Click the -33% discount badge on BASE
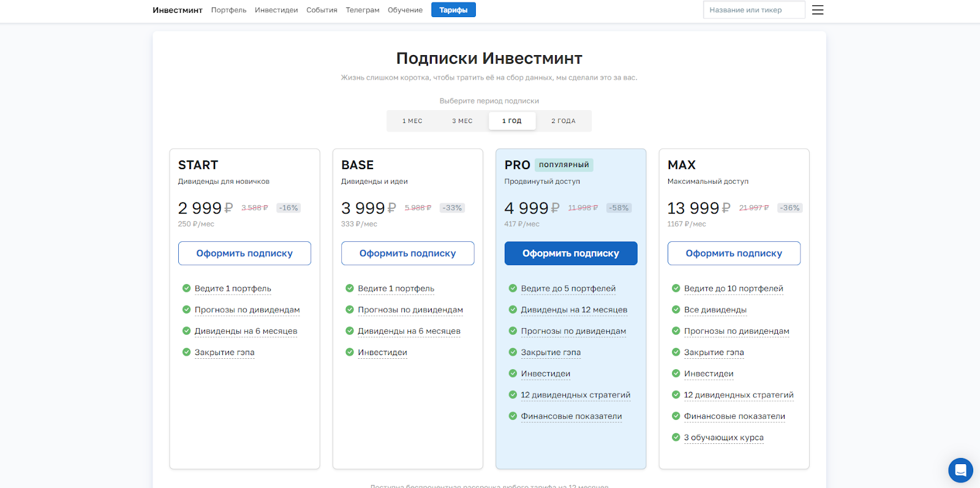Image resolution: width=980 pixels, height=488 pixels. tap(452, 208)
